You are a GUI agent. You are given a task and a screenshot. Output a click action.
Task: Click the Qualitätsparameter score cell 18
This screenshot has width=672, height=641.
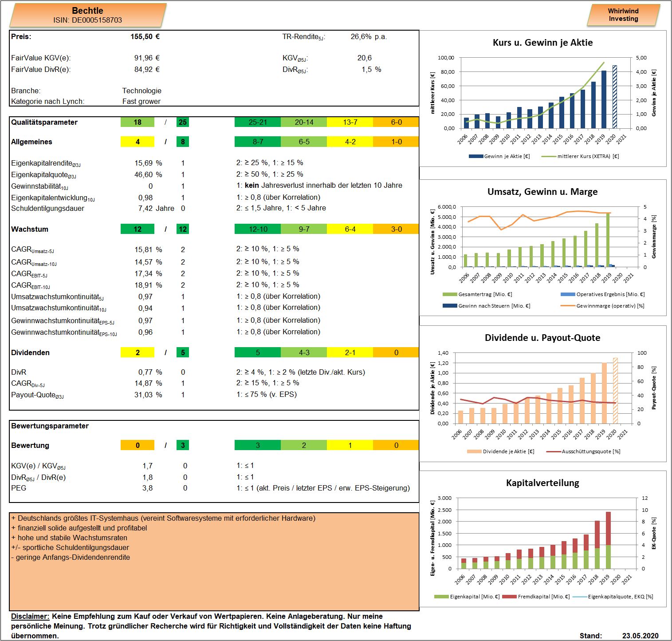click(x=138, y=122)
